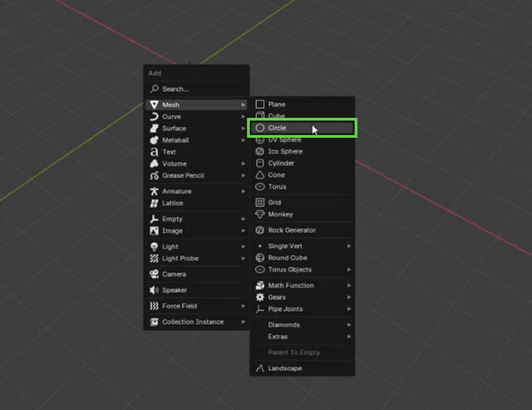Click the Force Field icon

pyautogui.click(x=154, y=306)
